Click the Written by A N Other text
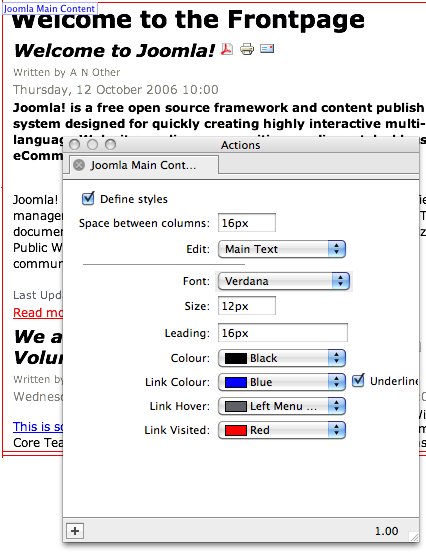The image size is (426, 553). coord(67,72)
